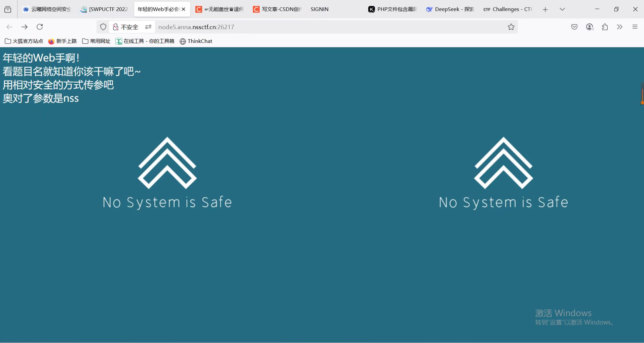Viewport: 644px width, 343px height.
Task: Open the 新手上路 bookmark
Action: pos(63,41)
